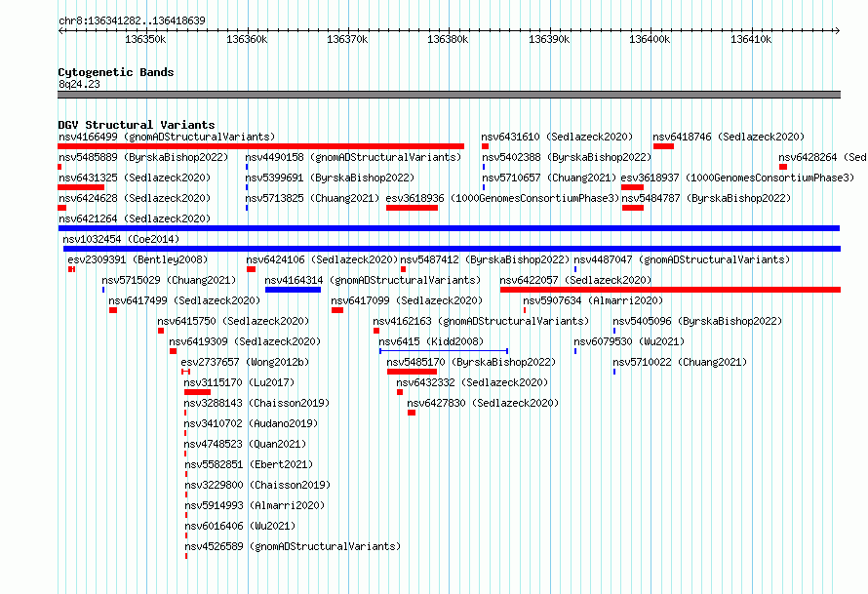Open nsv6424628 (Sedlazeck2020) label

[135, 198]
